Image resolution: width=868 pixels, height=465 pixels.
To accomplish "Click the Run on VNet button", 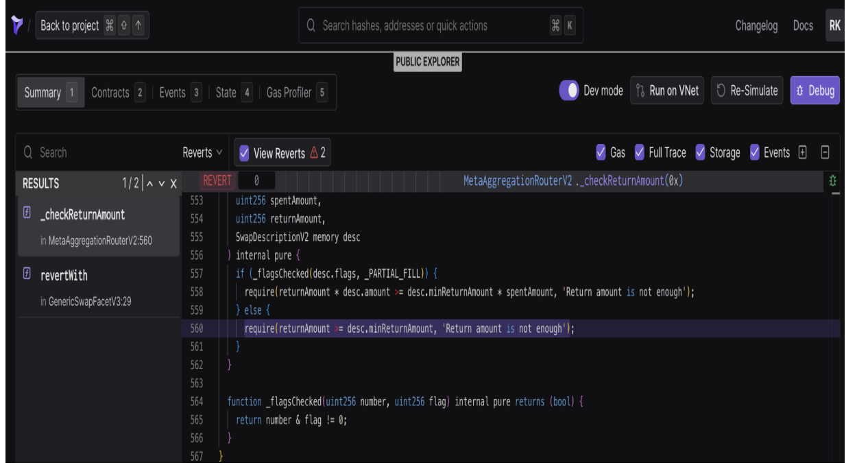I will (x=666, y=90).
